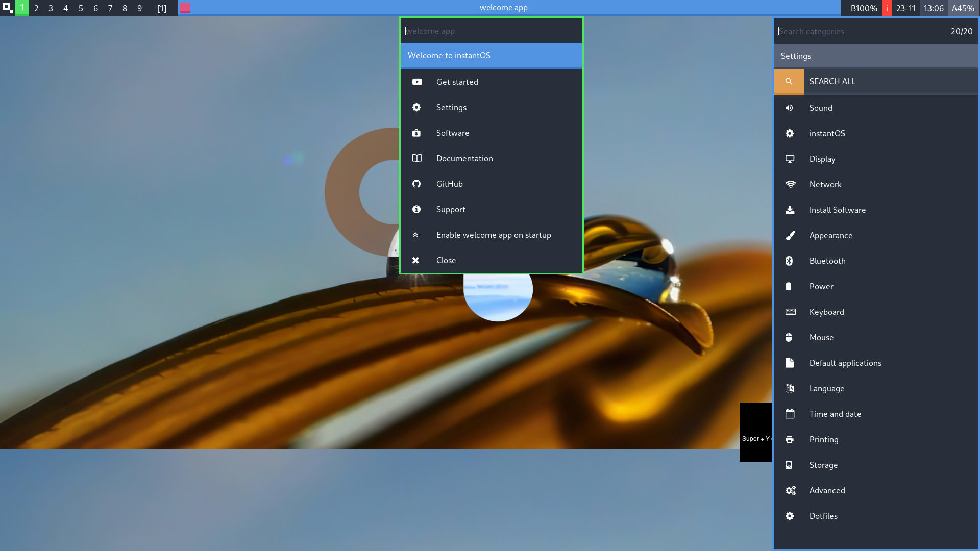Screen dimensions: 980x551
Task: Open Default applications settings
Action: coord(875,363)
